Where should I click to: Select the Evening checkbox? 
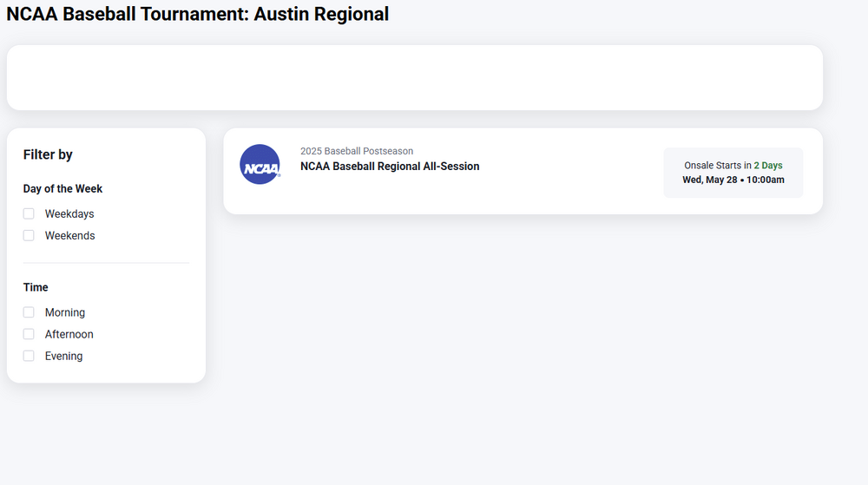[29, 356]
